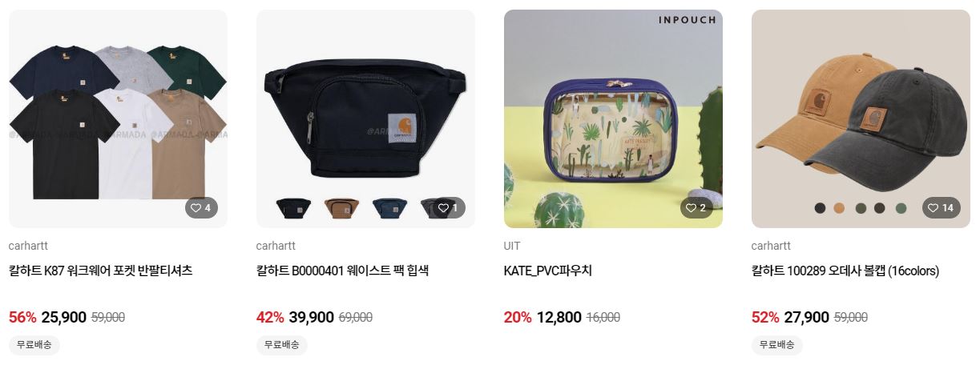Open the t-shirt product image
980x365 pixels.
point(118,118)
